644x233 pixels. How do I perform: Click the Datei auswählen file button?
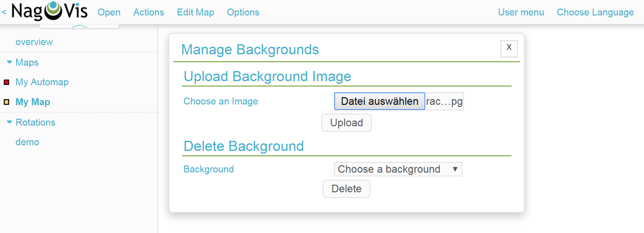click(x=380, y=101)
